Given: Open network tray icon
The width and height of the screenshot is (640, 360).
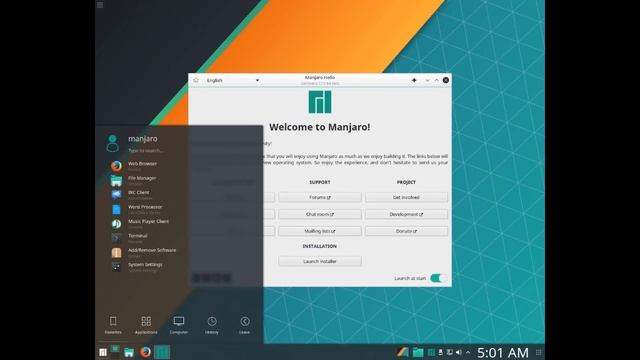Looking at the screenshot, I should coord(449,352).
